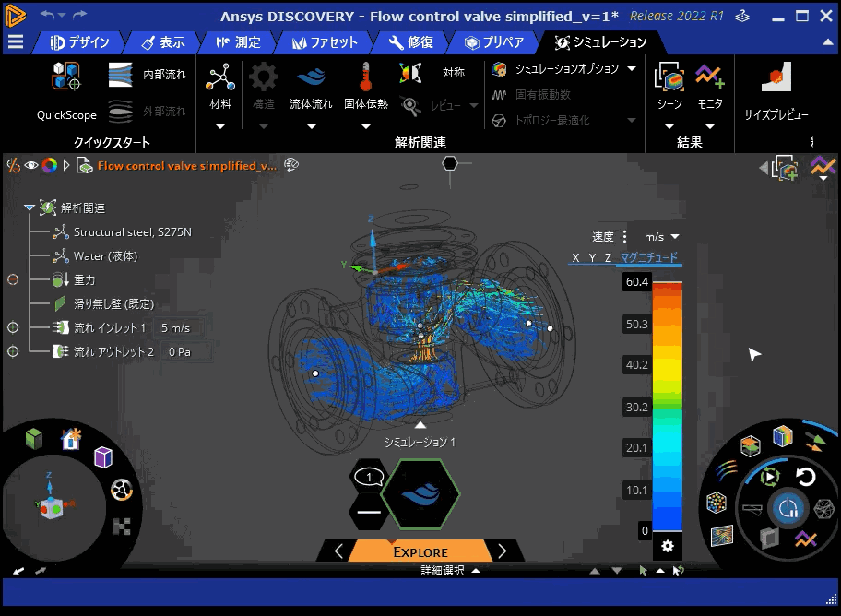Expand the 詳細選択 selection panel

(x=476, y=571)
